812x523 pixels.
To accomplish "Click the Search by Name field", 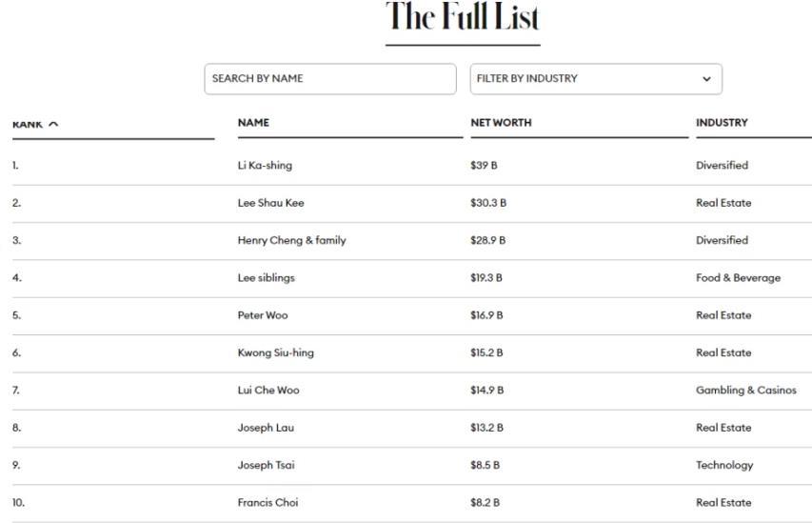I will [329, 79].
